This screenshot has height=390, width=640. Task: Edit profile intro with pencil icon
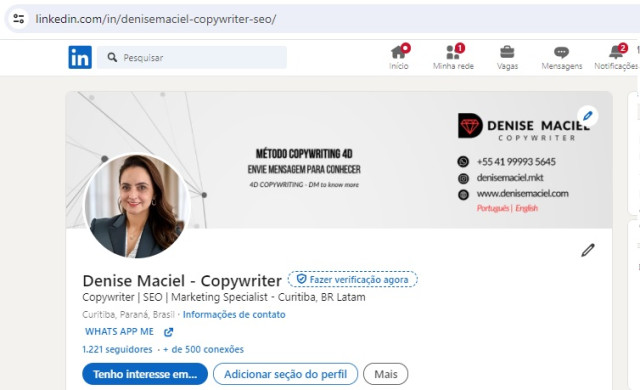pos(588,250)
